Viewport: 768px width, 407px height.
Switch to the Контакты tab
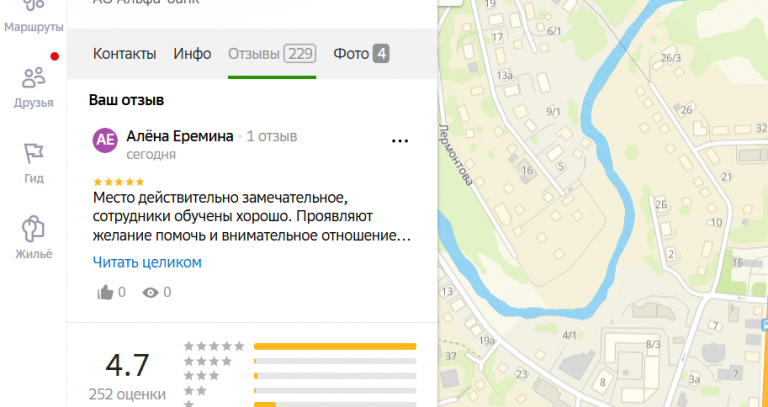(x=124, y=54)
